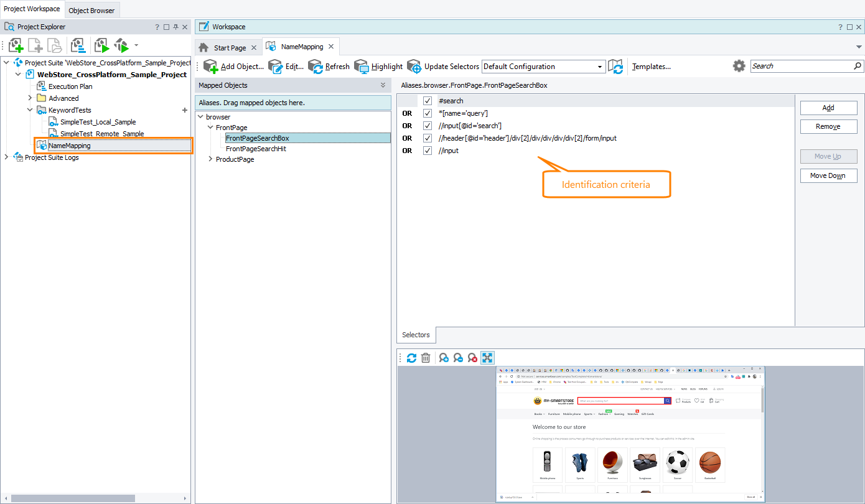Open the gear settings icon near Search
Viewport: 865px width, 504px height.
coord(739,66)
